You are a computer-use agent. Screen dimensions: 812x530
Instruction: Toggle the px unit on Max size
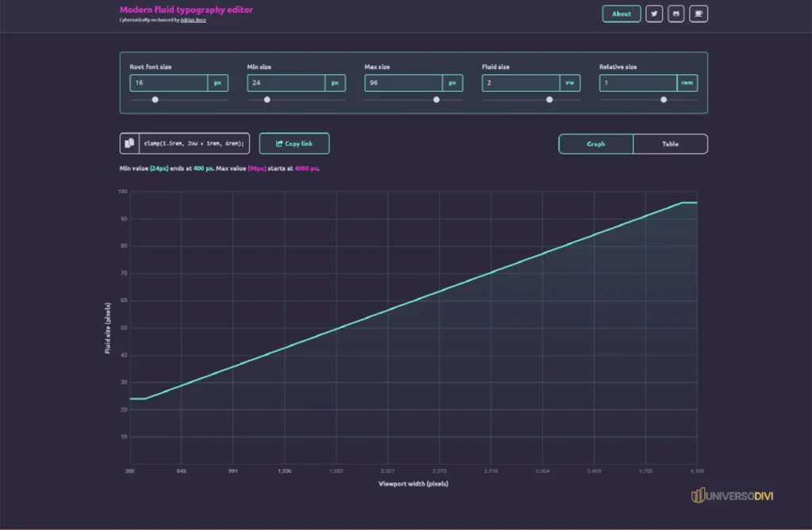pyautogui.click(x=453, y=83)
